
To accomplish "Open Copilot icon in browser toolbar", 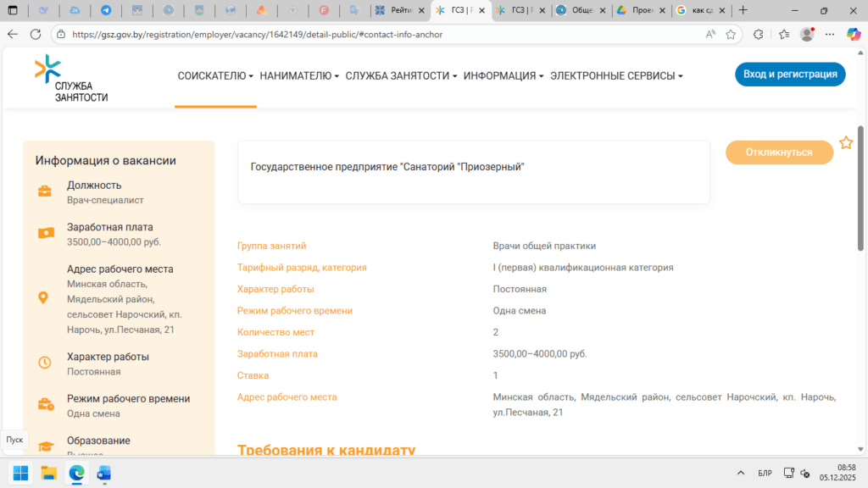I will click(854, 35).
